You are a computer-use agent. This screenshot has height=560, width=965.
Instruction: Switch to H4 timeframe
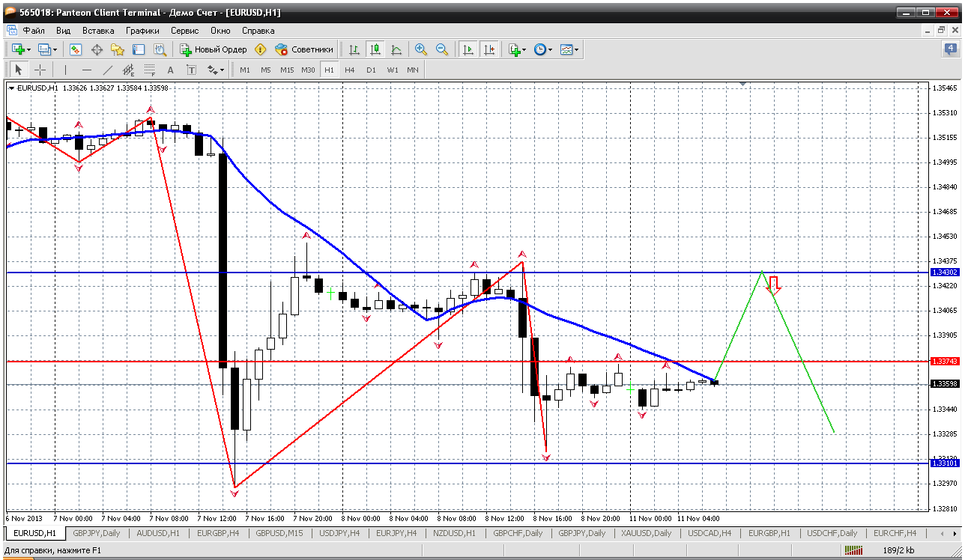click(x=350, y=70)
